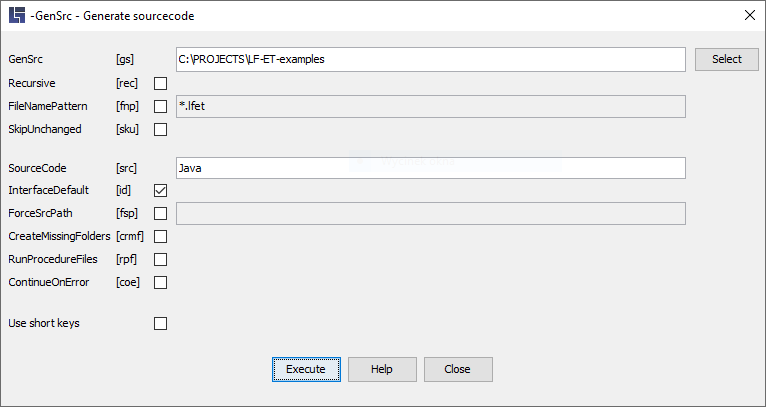
Task: Toggle the Use short keys checkbox
Action: [x=160, y=323]
